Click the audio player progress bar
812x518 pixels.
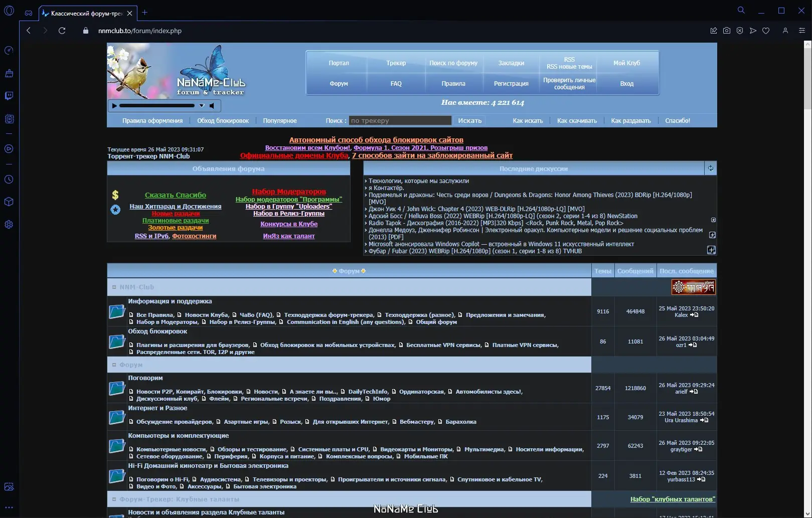157,106
